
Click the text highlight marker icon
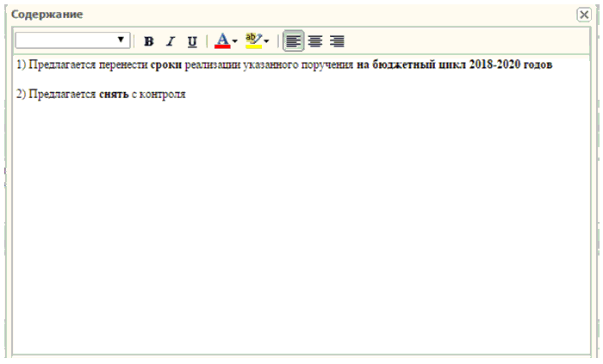[252, 40]
